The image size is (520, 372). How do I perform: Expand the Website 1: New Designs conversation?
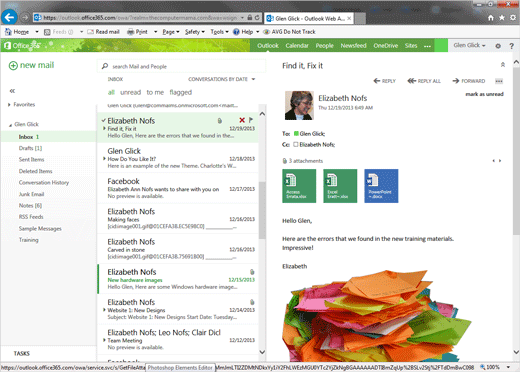pyautogui.click(x=104, y=310)
